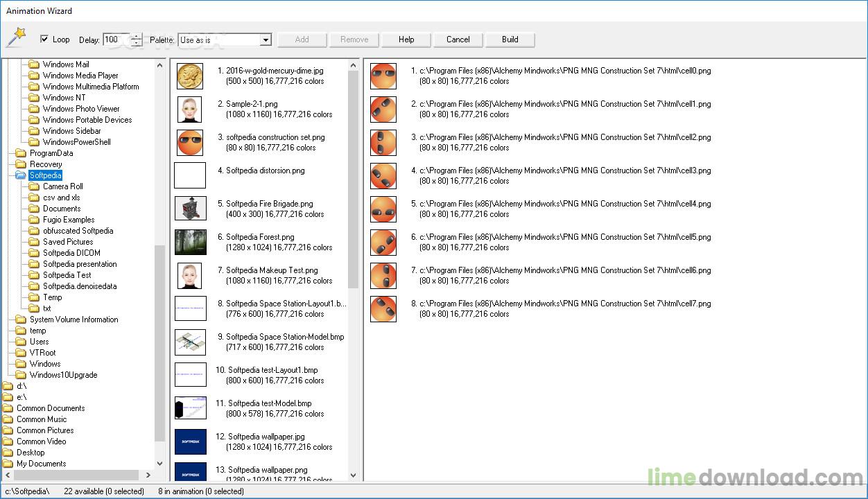Click the Delay input field
Screen dimensions: 868x499
click(x=116, y=40)
